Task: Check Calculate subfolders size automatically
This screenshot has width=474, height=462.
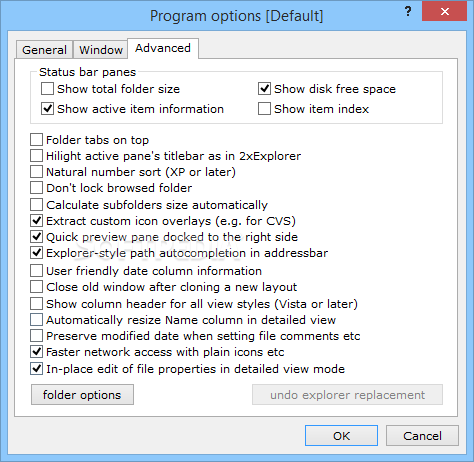Action: tap(36, 204)
